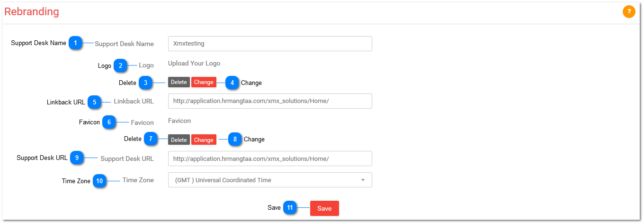Delete the uploaded logo
644x224 pixels.
click(179, 82)
